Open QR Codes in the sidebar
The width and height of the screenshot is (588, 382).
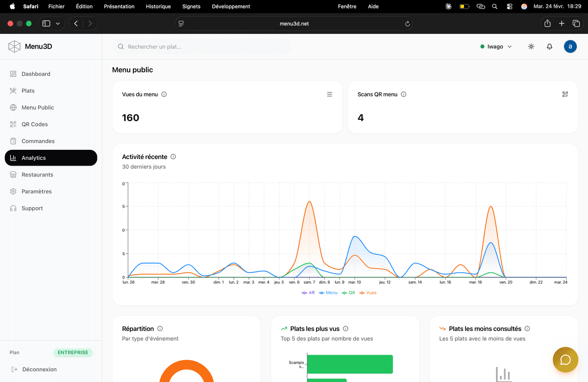pos(34,124)
